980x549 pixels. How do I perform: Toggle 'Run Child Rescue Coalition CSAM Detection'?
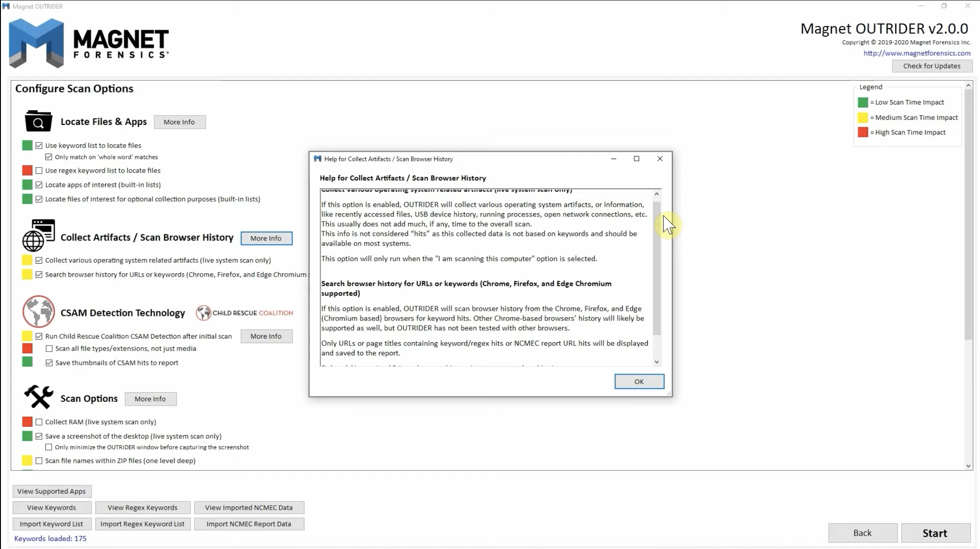tap(39, 336)
